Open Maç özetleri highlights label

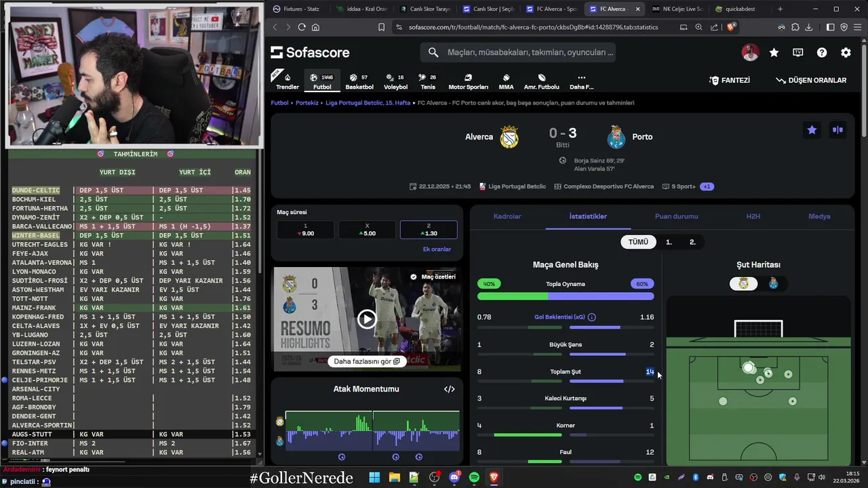coord(433,277)
